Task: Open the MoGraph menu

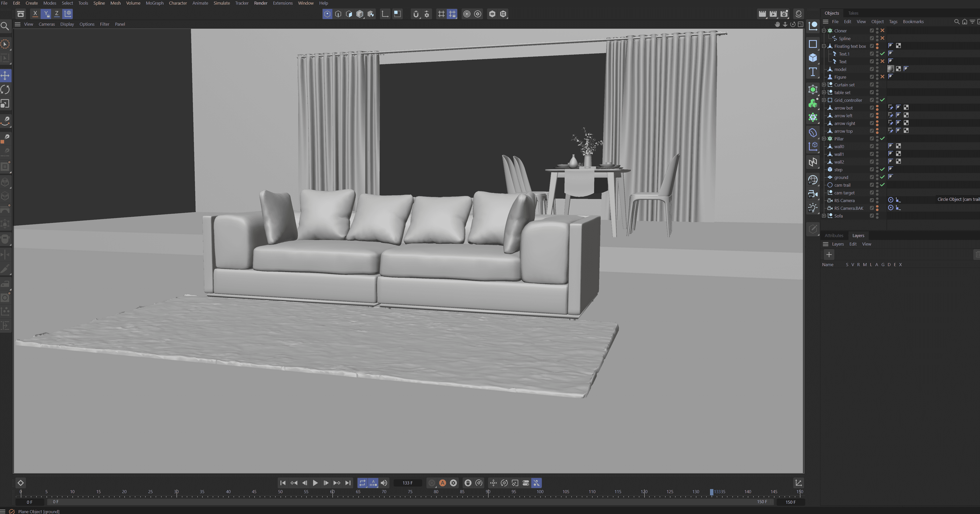Action: click(154, 3)
